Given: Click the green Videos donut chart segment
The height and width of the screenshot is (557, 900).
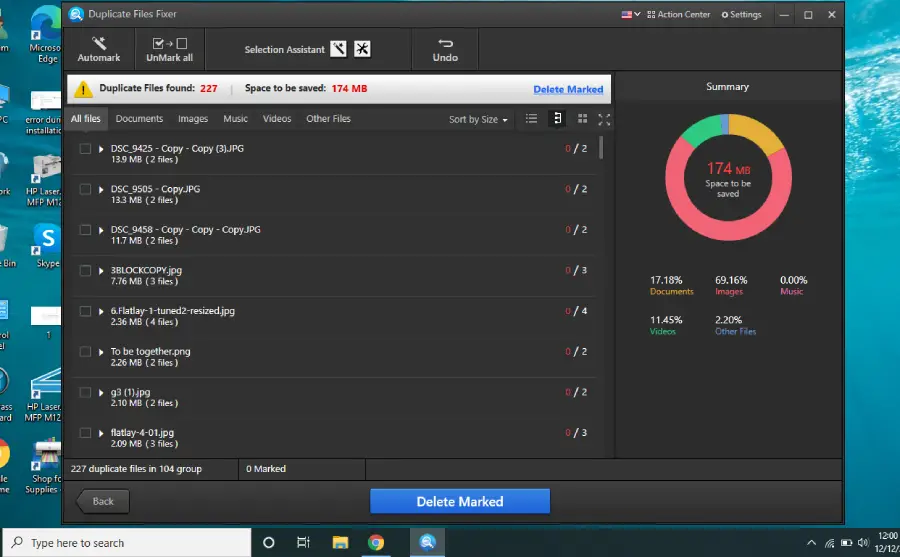Looking at the screenshot, I should point(701,130).
